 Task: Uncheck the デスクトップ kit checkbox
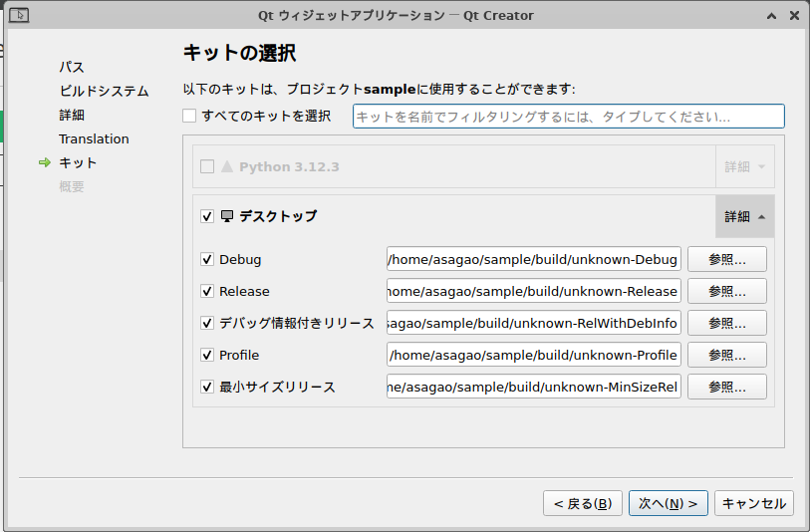click(x=207, y=216)
